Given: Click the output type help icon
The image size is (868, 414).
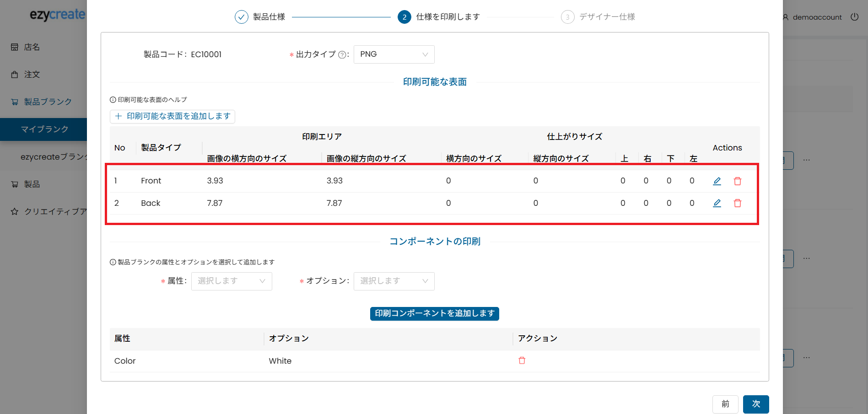Looking at the screenshot, I should 342,55.
